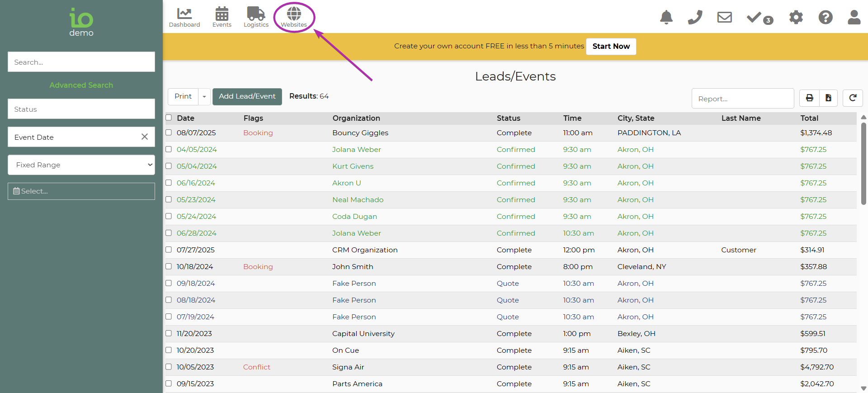Screen dimensions: 868x393
Task: Open the Select date picker field
Action: pos(81,191)
